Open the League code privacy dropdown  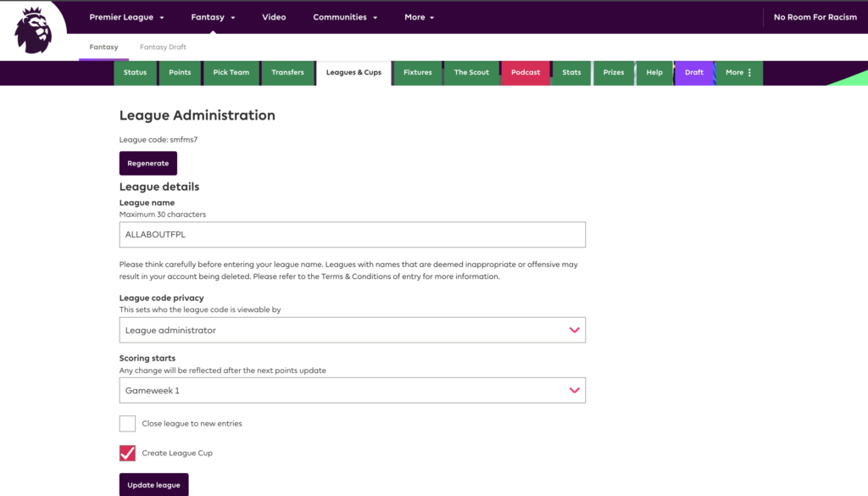pos(352,329)
